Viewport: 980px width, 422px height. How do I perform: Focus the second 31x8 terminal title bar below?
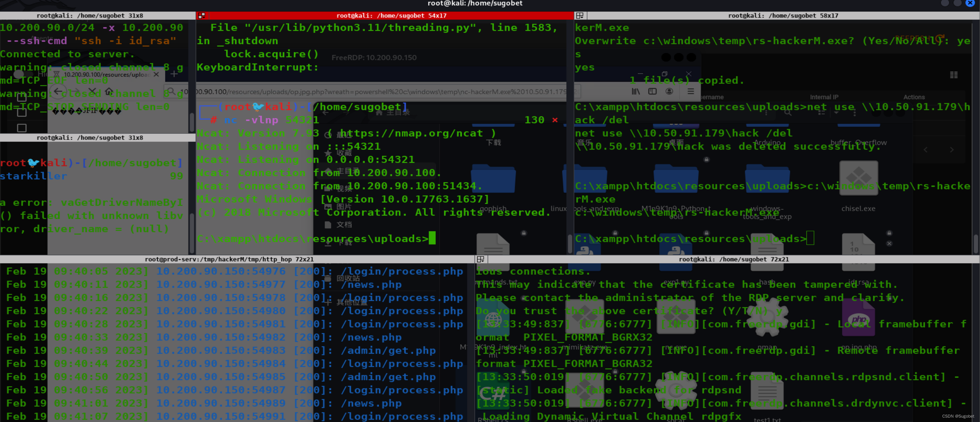pyautogui.click(x=98, y=138)
